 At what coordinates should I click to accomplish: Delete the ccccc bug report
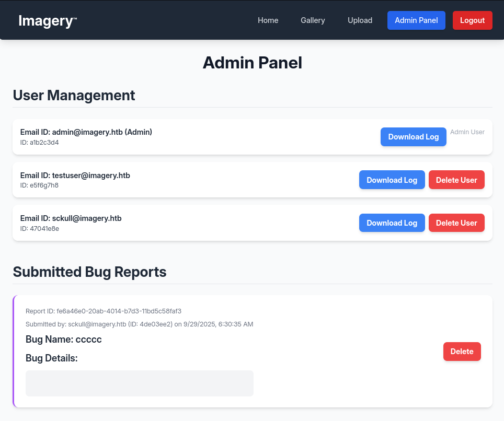[x=462, y=352]
